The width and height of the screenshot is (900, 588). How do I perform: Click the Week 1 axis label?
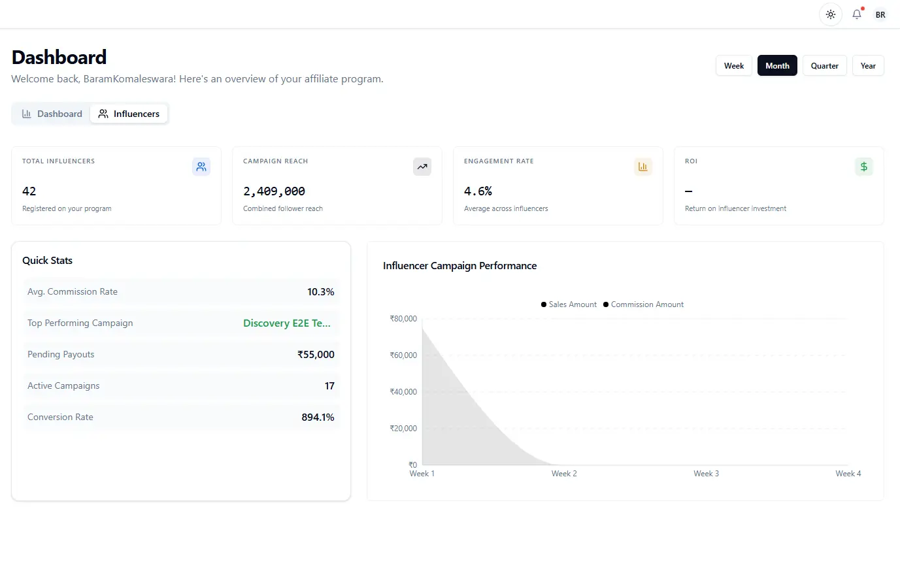(422, 474)
